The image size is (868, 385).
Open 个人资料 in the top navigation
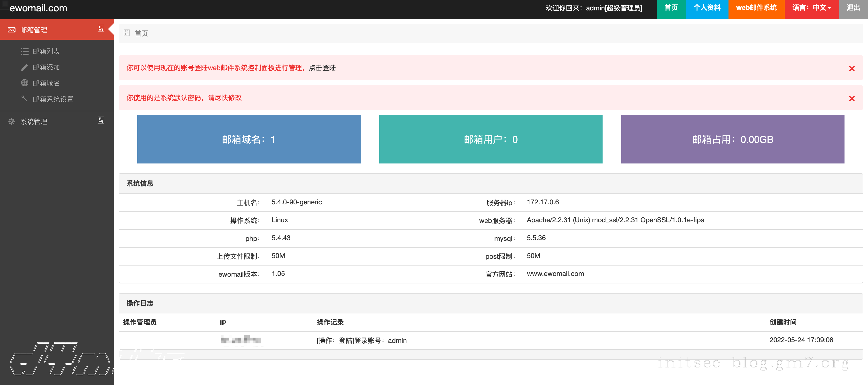pos(707,8)
